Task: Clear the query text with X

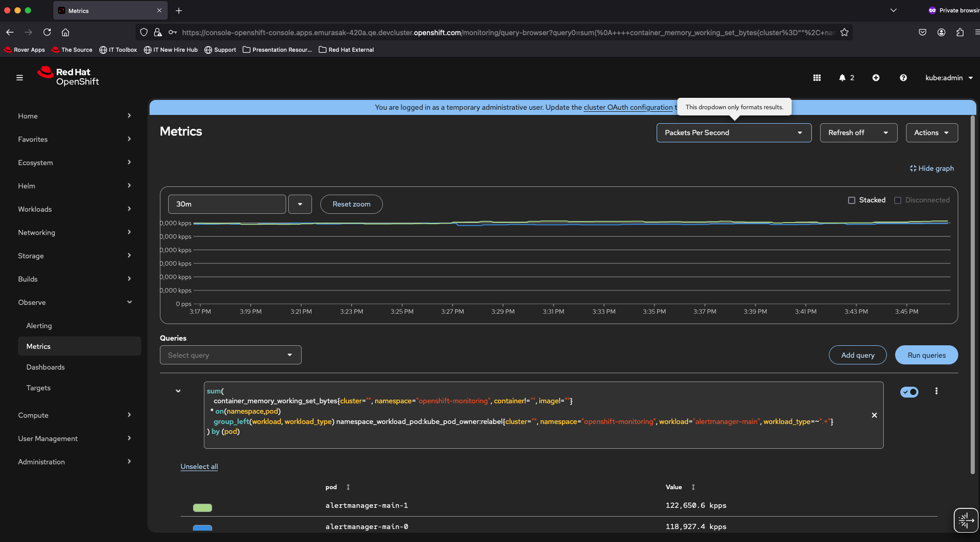Action: [x=874, y=415]
